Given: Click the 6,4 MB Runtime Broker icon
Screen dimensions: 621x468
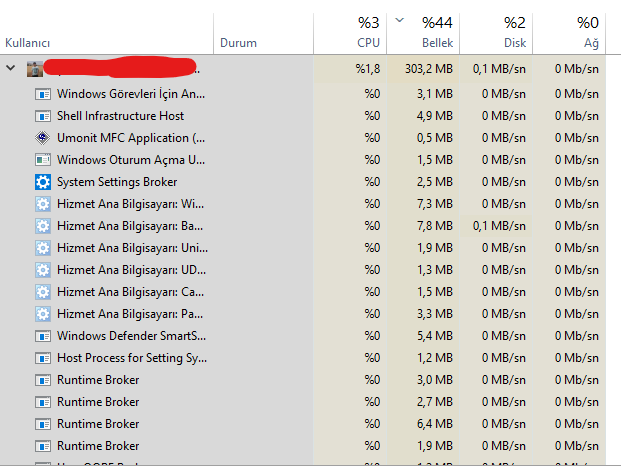Looking at the screenshot, I should click(x=43, y=424).
